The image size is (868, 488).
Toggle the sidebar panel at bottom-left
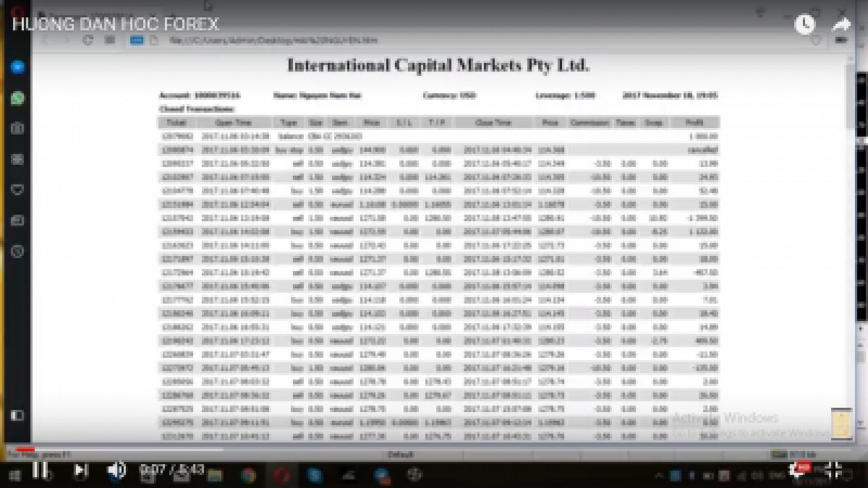pos(17,415)
